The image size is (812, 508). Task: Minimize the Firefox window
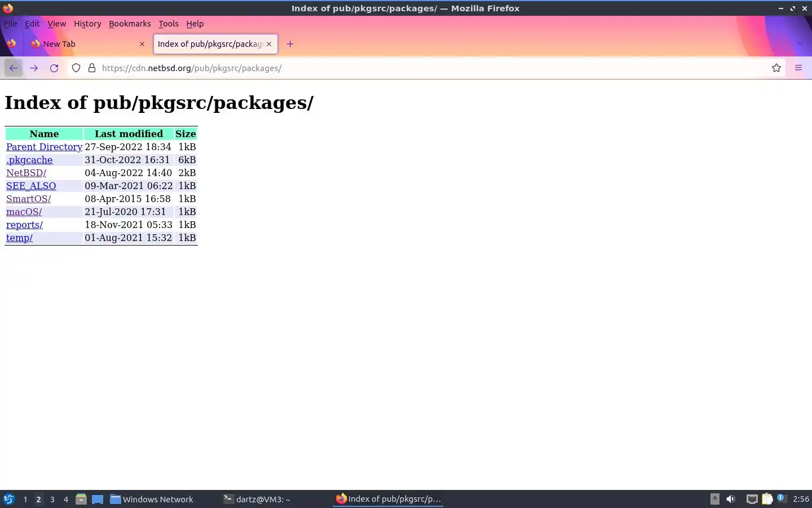781,8
